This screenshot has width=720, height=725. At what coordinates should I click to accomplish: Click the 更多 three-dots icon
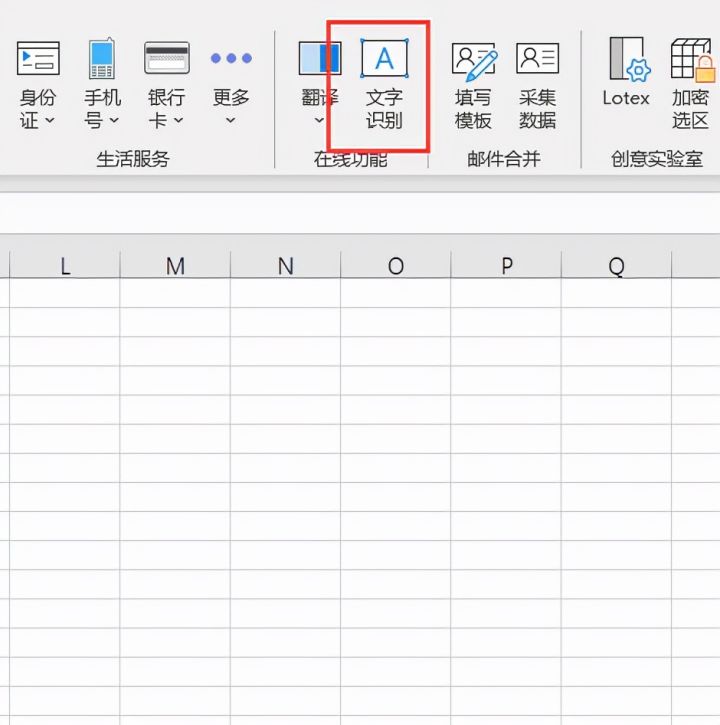[x=231, y=58]
